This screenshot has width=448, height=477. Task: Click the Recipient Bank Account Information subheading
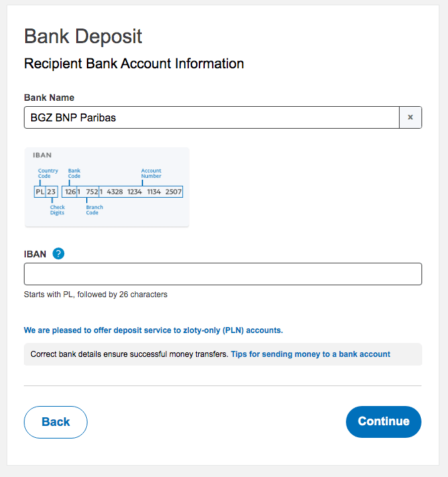pos(134,64)
